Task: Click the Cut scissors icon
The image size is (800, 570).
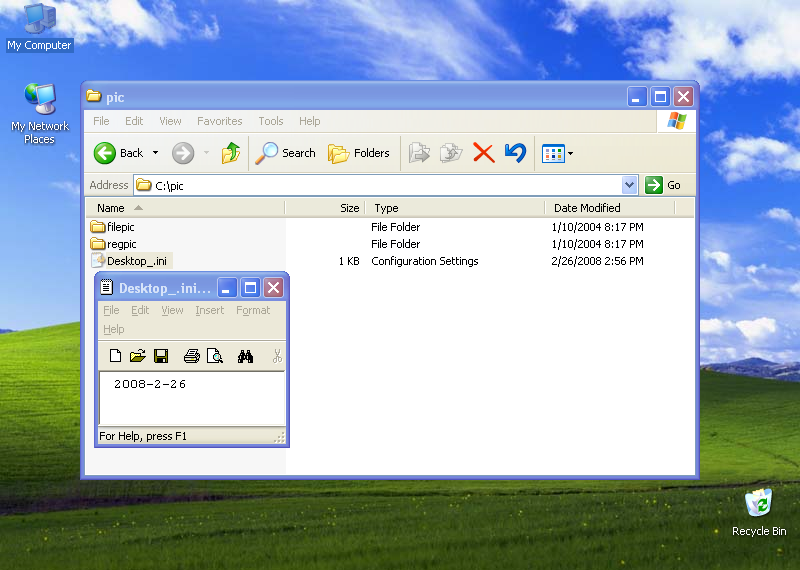Action: click(277, 356)
